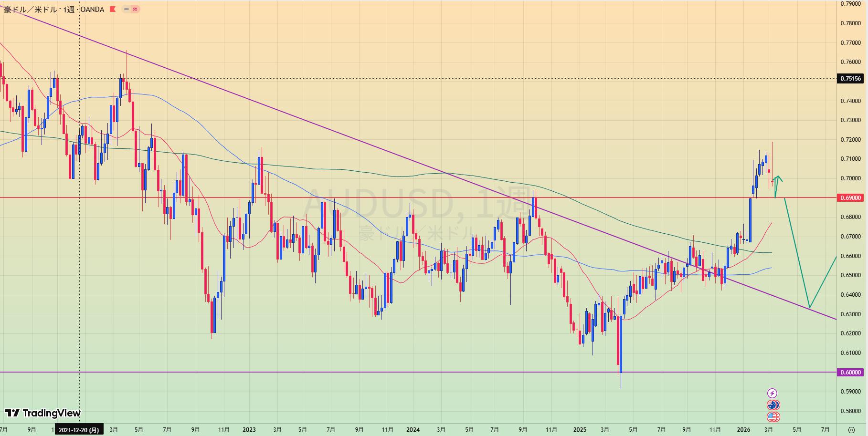Click the pink approximate-sign indicator icon

135,9
